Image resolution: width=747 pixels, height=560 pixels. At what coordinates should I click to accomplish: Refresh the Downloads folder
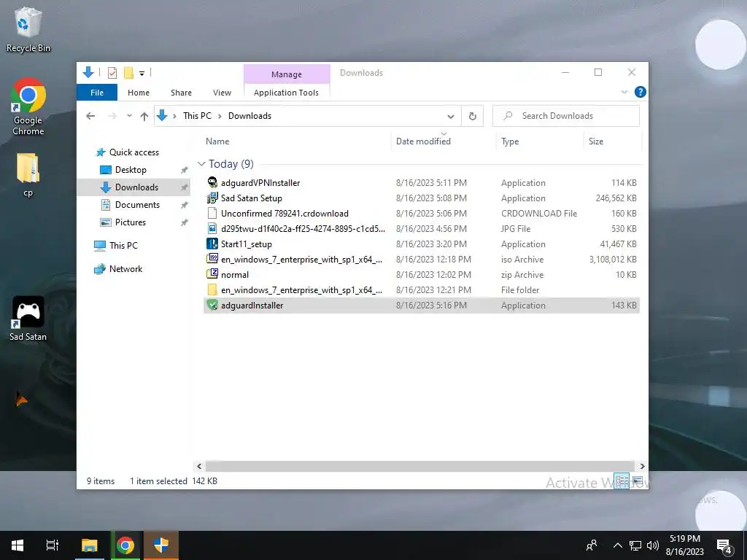(x=472, y=116)
